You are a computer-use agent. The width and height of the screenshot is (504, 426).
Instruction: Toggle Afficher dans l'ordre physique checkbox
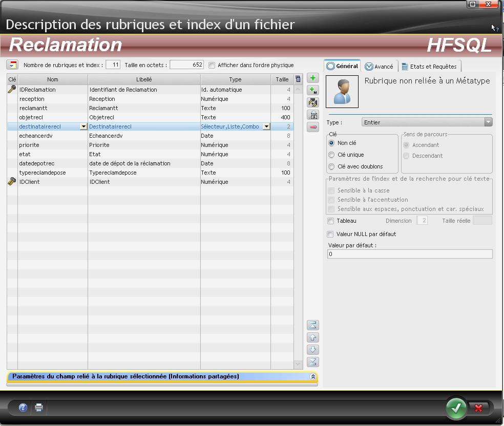[212, 65]
